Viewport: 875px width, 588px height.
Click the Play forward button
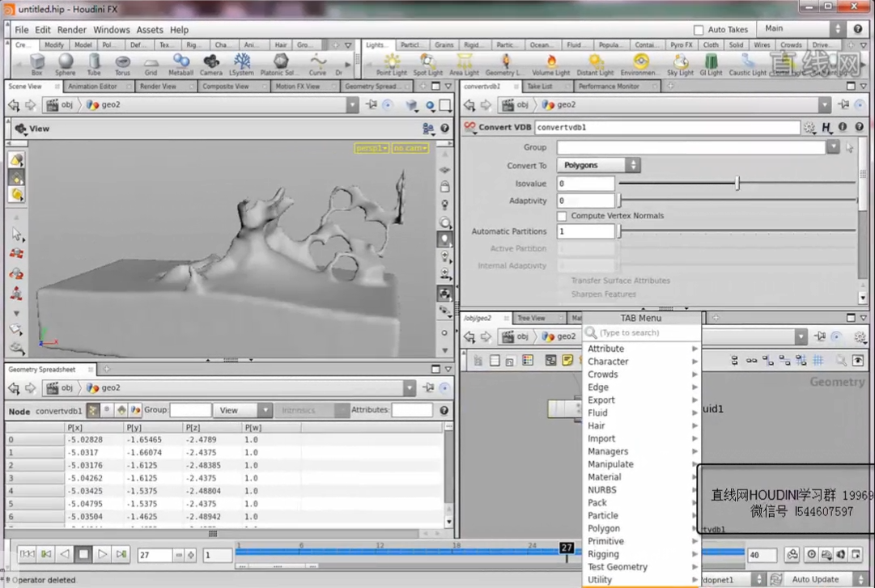point(102,554)
